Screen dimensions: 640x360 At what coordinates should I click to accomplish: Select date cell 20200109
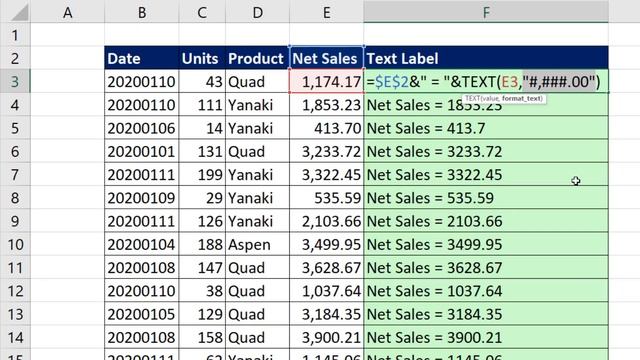click(142, 198)
